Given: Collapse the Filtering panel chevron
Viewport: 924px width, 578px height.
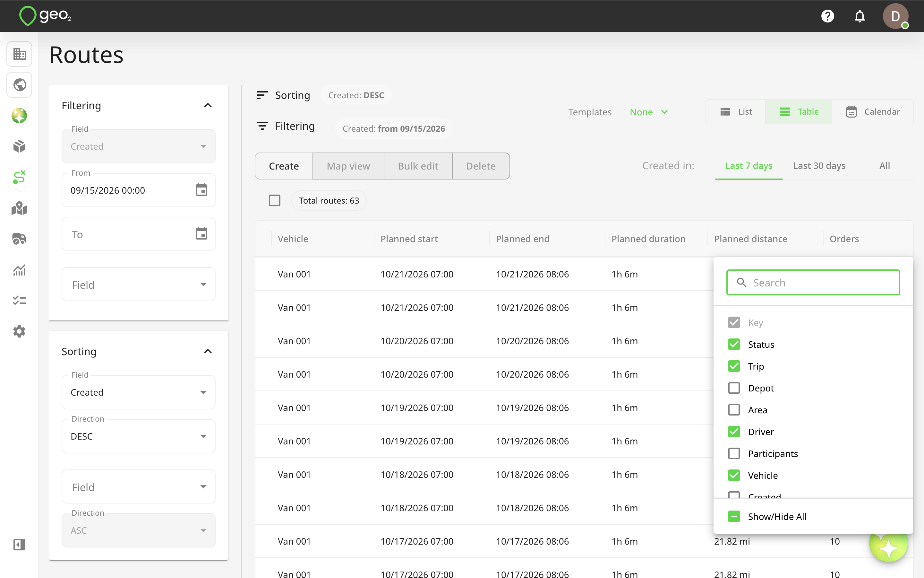Looking at the screenshot, I should [x=208, y=106].
